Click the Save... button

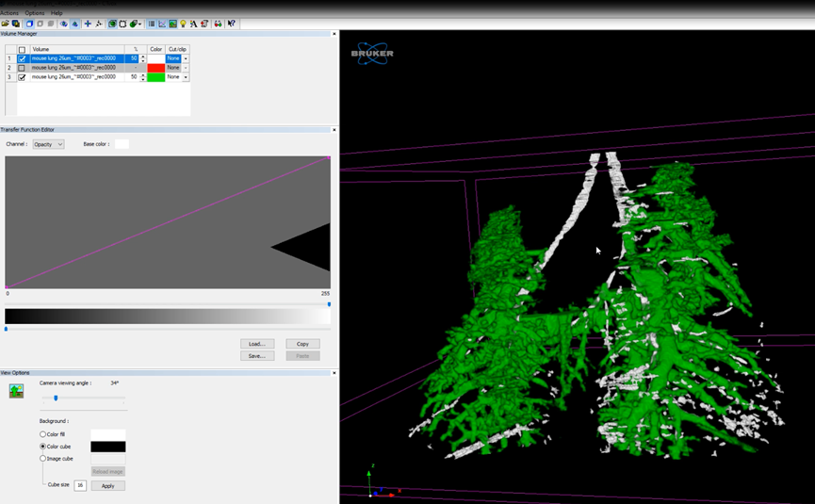[257, 356]
